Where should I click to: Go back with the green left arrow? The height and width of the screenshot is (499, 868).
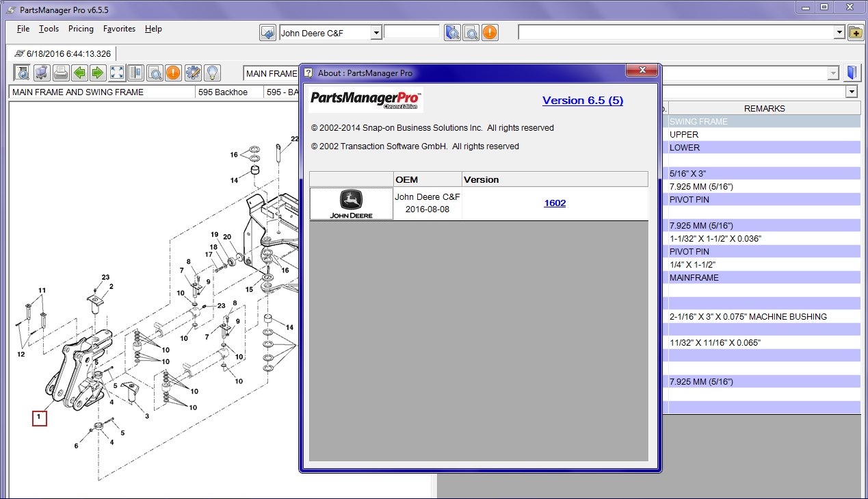(80, 73)
